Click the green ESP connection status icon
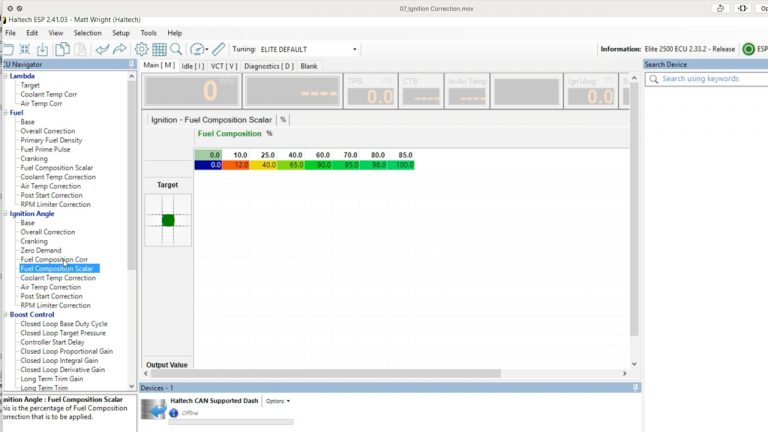This screenshot has height=432, width=768. (748, 49)
